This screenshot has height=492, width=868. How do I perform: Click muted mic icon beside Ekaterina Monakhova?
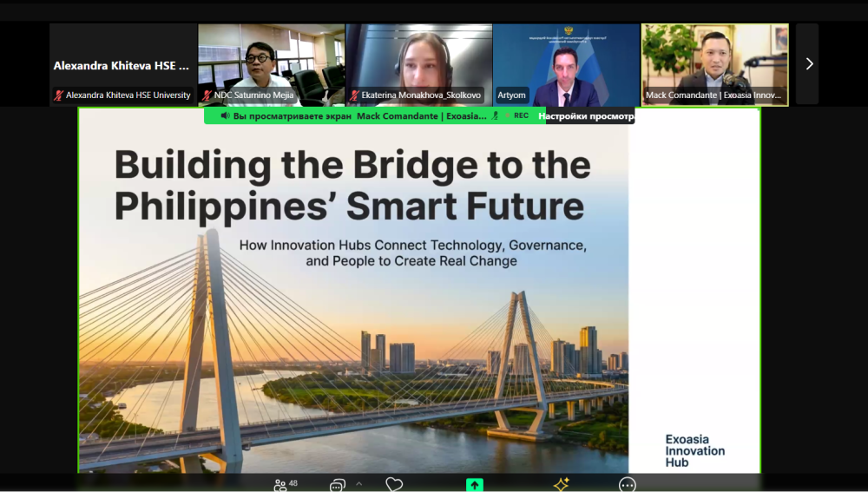coord(355,95)
